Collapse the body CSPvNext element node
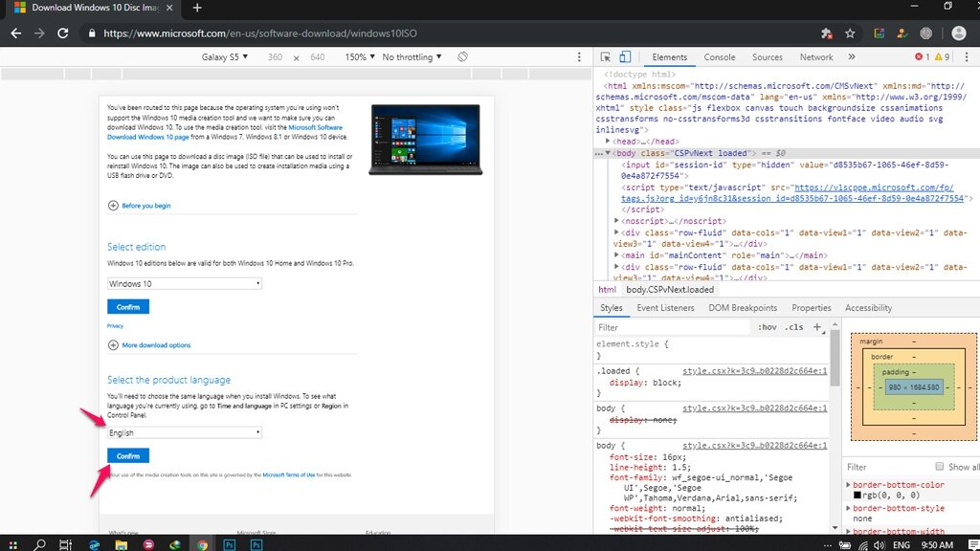Viewport: 980px width, 551px height. (608, 153)
